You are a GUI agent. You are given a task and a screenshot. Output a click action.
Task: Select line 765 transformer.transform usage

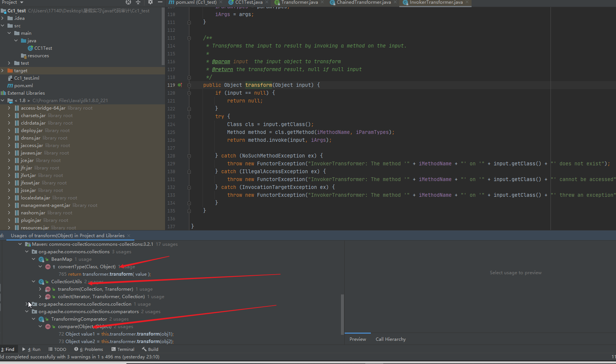pos(105,274)
